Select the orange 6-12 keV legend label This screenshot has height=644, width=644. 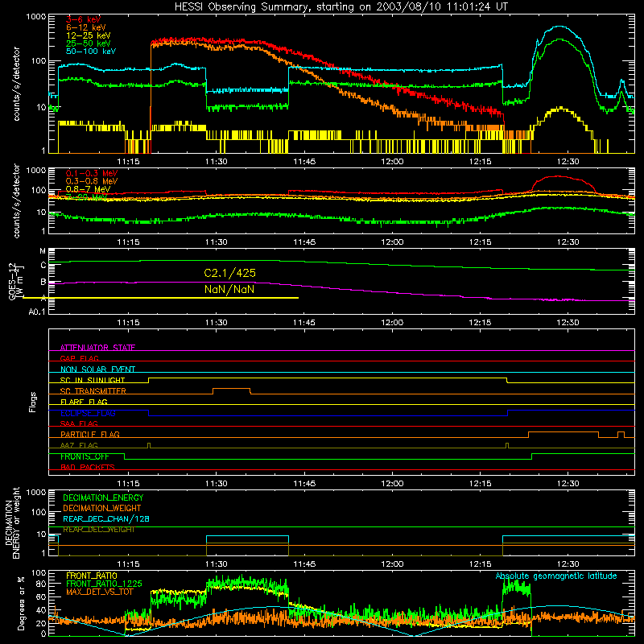pyautogui.click(x=86, y=27)
